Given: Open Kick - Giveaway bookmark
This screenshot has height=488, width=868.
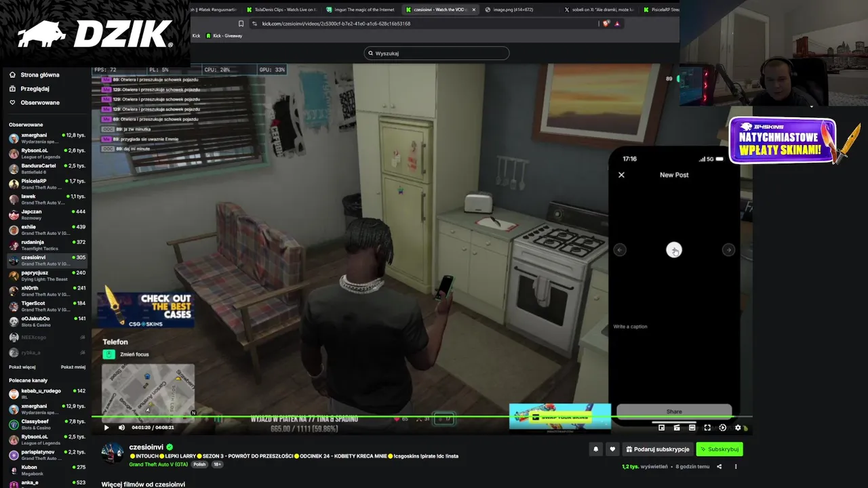Looking at the screenshot, I should pyautogui.click(x=223, y=36).
